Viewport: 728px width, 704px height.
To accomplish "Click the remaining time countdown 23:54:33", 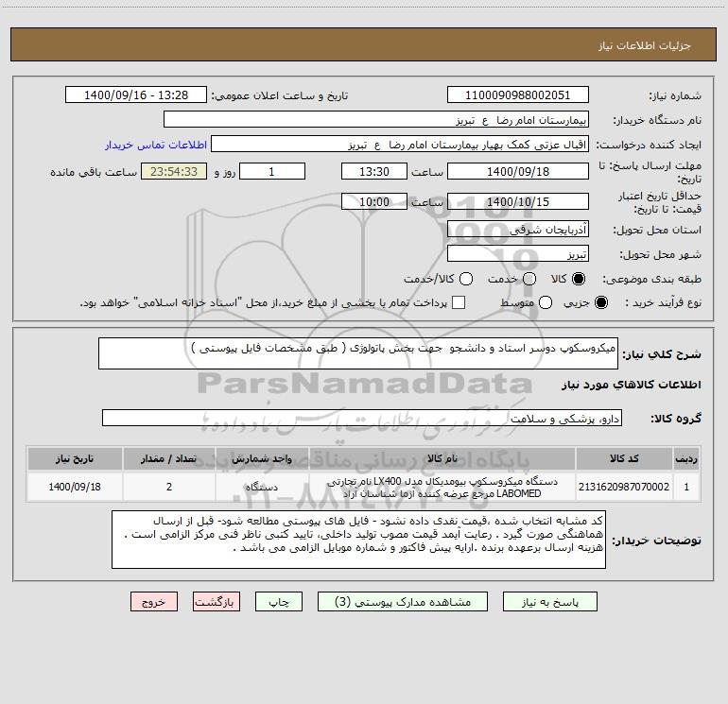I will click(x=174, y=171).
